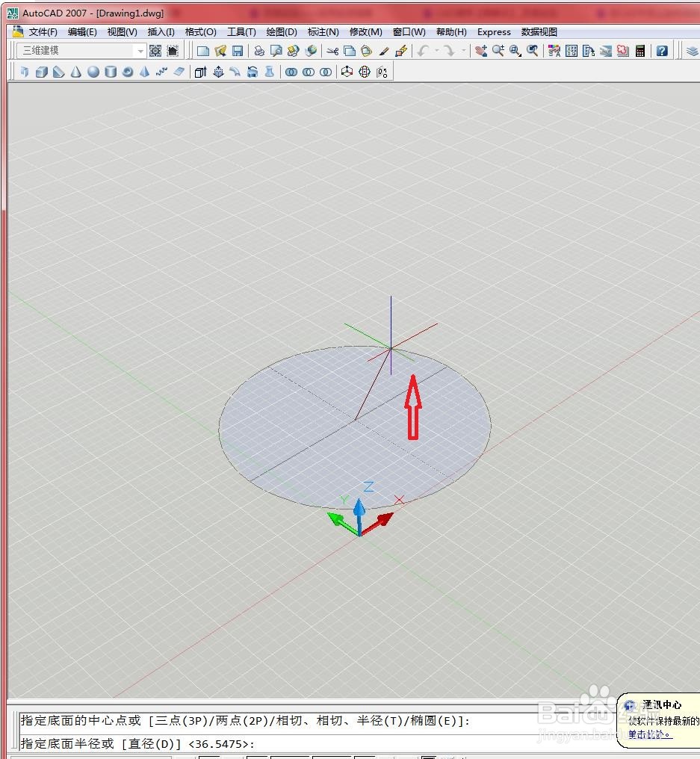Open the 绘图(D) menu

pyautogui.click(x=281, y=32)
